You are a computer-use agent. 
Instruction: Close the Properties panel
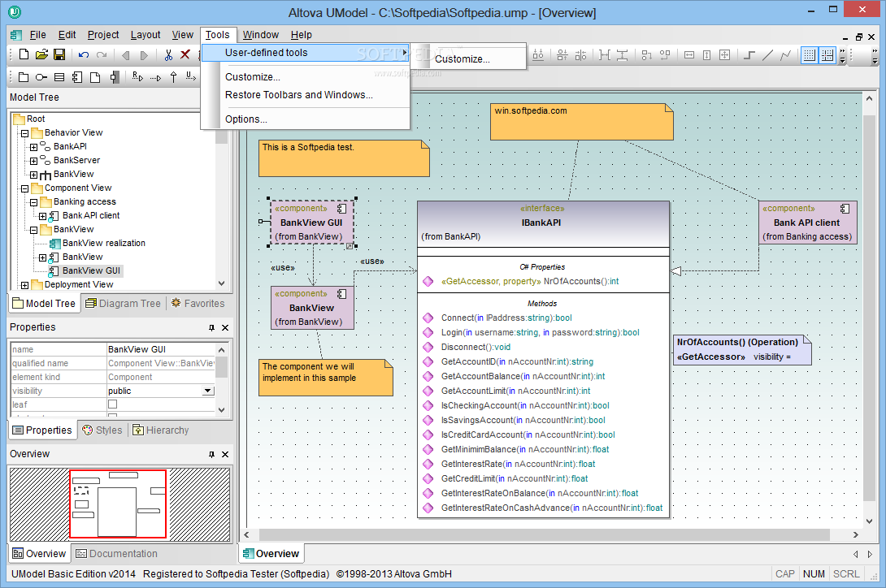(x=225, y=327)
